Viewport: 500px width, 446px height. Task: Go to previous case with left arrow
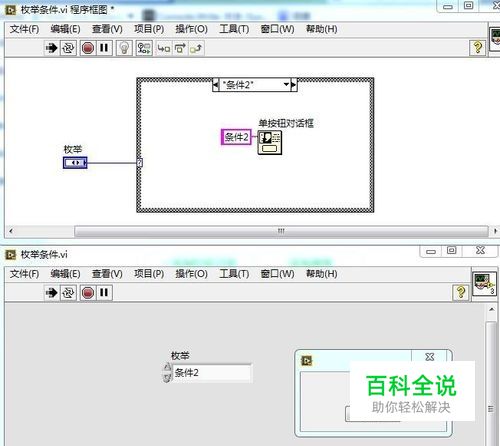pos(216,85)
